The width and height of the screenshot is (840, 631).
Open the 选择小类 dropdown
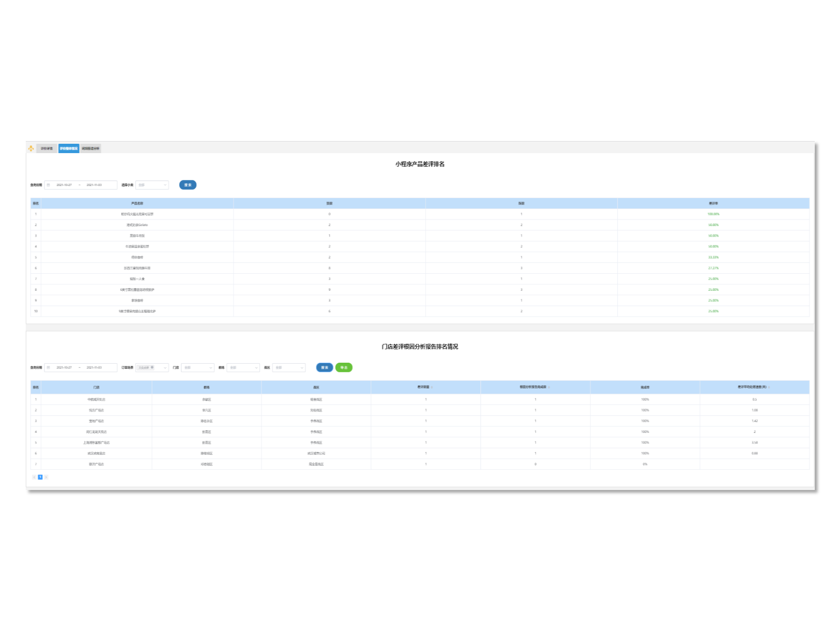coord(152,185)
